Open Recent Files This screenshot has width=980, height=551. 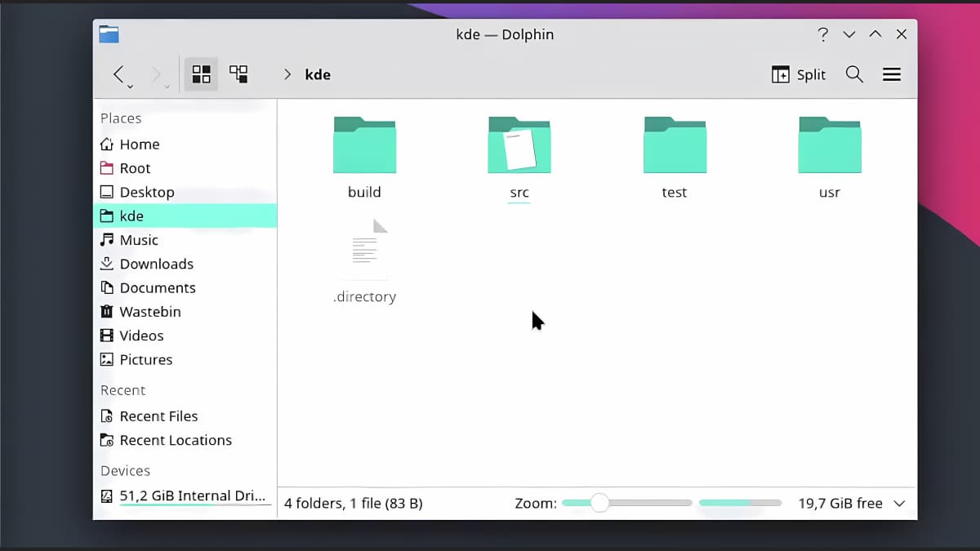pyautogui.click(x=185, y=416)
